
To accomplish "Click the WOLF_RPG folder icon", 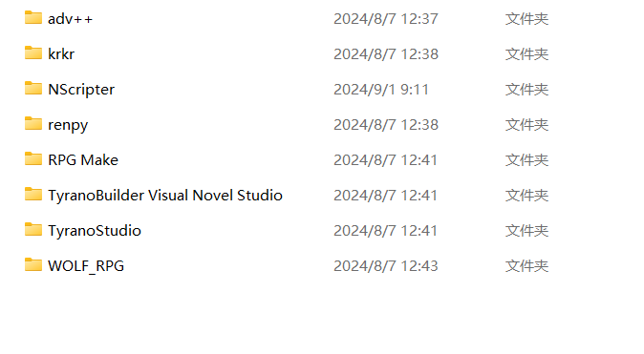I will coord(33,264).
